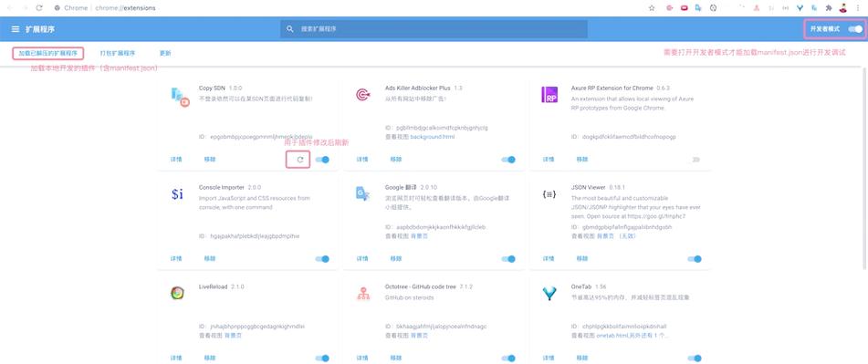The width and height of the screenshot is (868, 364).
Task: Reload the page with the browser refresh icon
Action: (x=38, y=7)
